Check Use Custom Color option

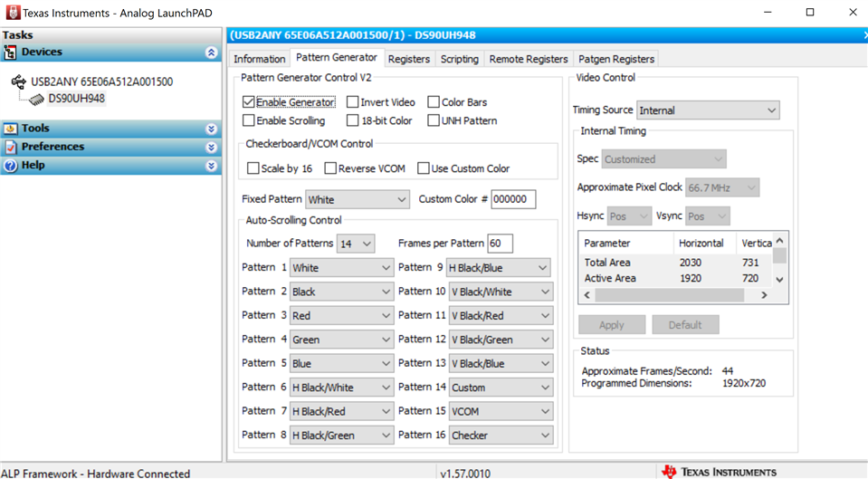pyautogui.click(x=423, y=168)
